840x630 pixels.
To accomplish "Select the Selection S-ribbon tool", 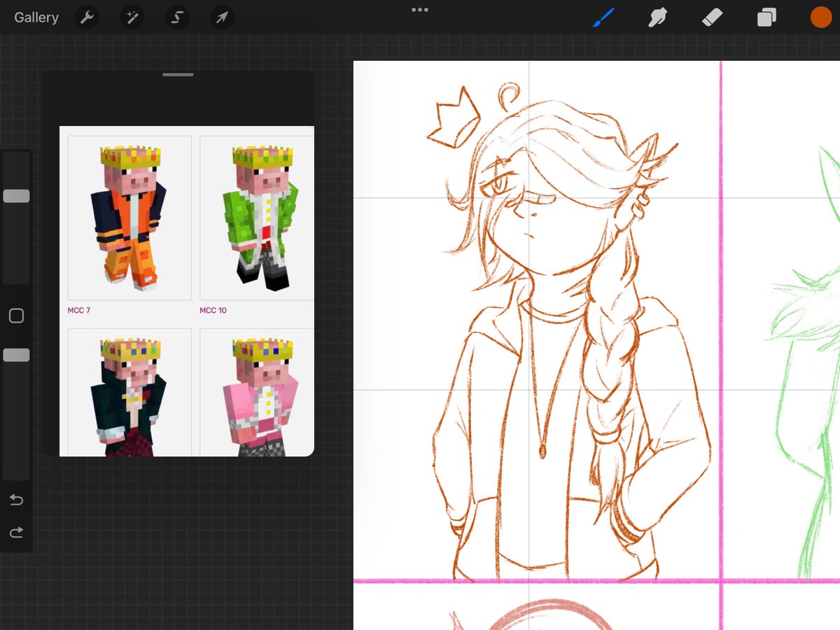I will [x=177, y=17].
